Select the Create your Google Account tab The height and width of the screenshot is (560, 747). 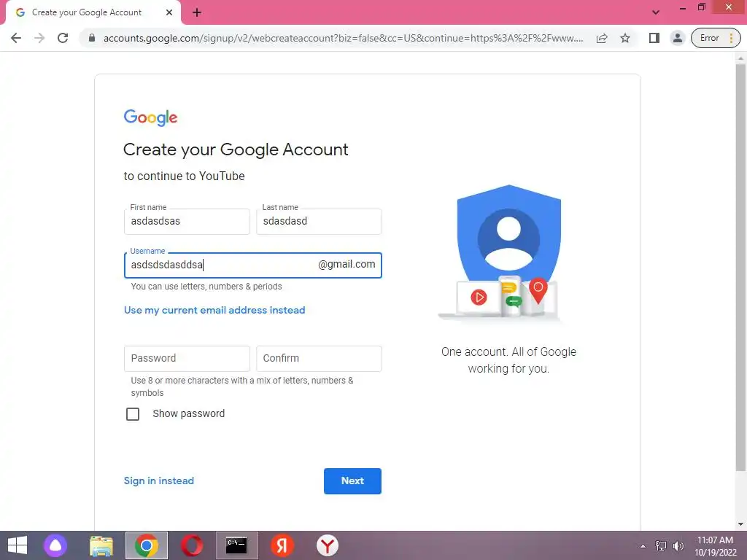coord(93,12)
